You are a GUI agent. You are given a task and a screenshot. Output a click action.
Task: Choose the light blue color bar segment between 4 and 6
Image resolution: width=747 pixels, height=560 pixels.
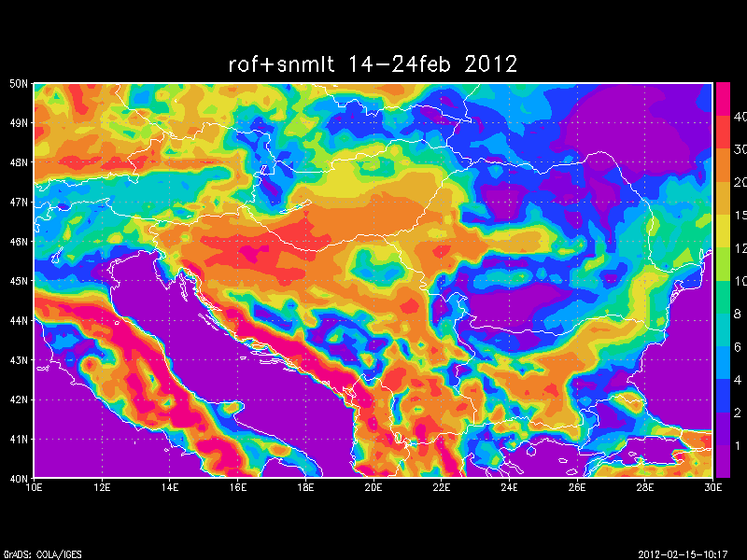[x=723, y=362]
